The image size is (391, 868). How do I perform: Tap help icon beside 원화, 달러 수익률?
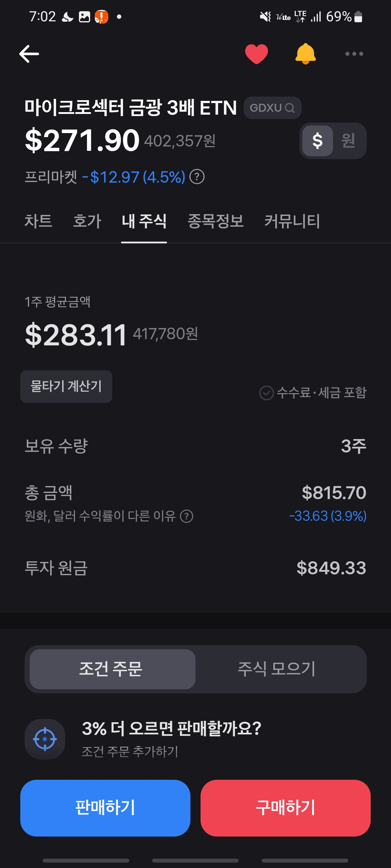187,516
